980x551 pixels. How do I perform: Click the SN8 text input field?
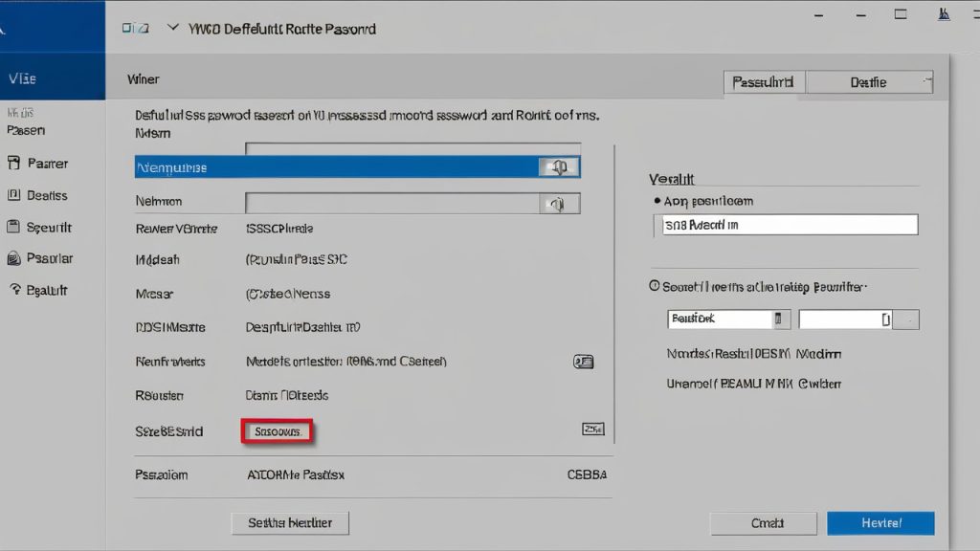point(790,225)
